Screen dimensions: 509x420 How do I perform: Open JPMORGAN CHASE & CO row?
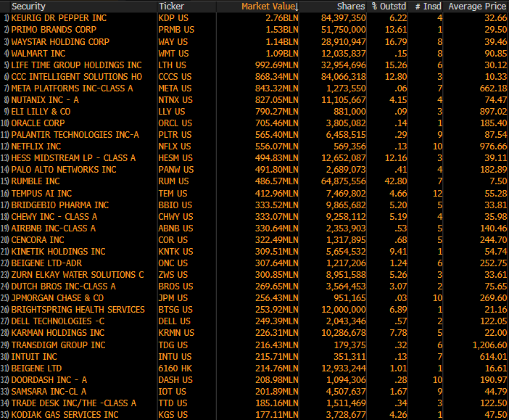coord(57,298)
